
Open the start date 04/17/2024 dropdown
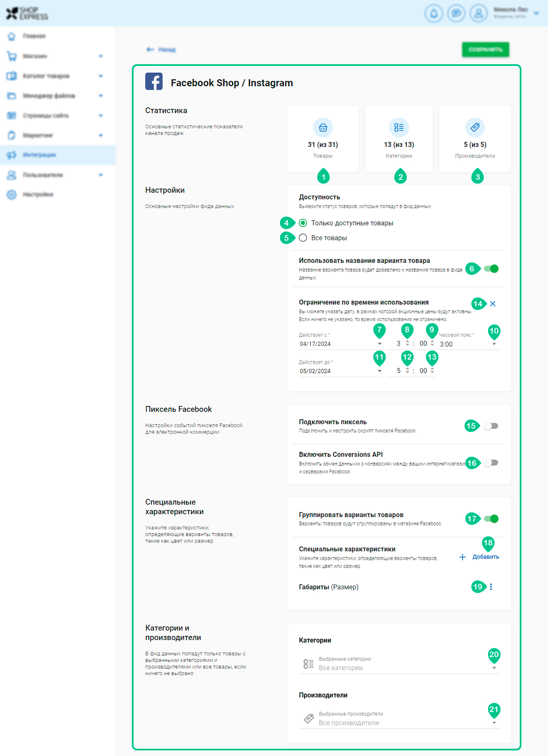pos(380,344)
